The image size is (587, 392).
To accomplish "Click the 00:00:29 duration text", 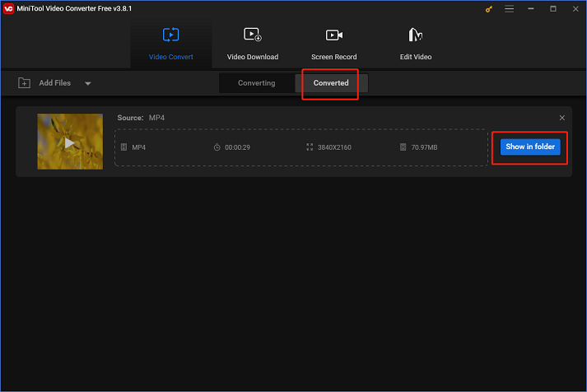I will (237, 147).
